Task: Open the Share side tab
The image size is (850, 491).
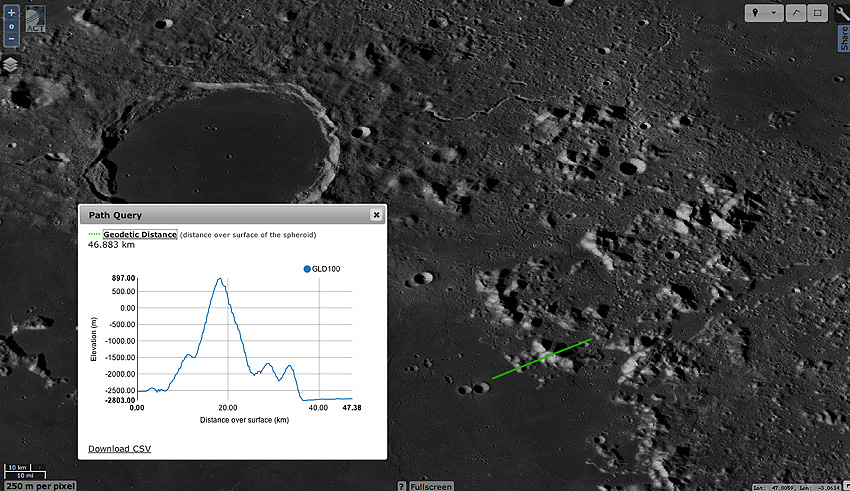Action: coord(844,39)
